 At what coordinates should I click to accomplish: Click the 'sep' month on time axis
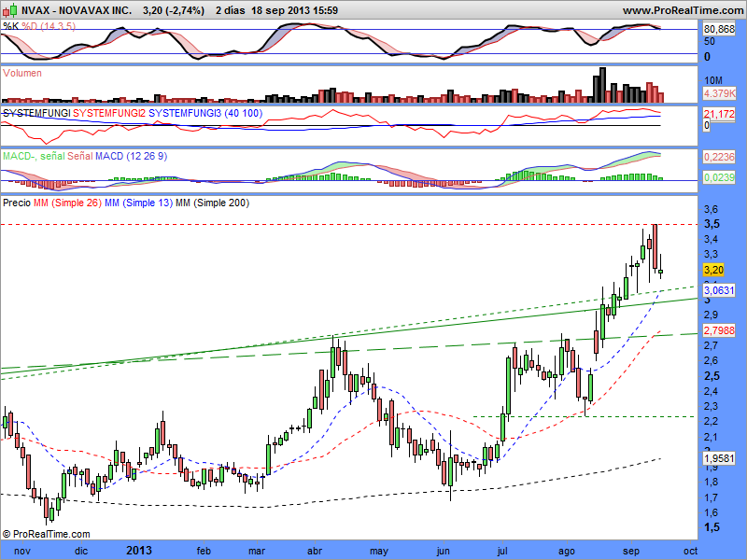click(x=631, y=552)
